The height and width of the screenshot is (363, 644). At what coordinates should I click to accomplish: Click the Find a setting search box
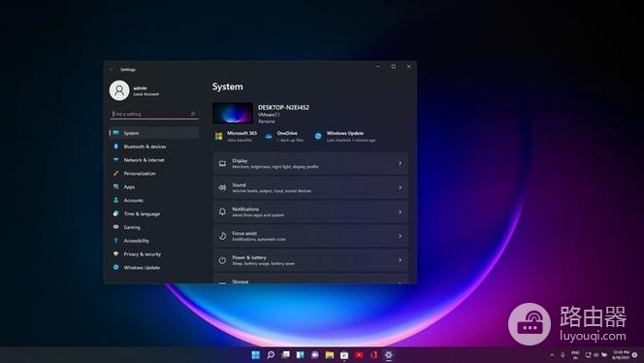[x=154, y=114]
